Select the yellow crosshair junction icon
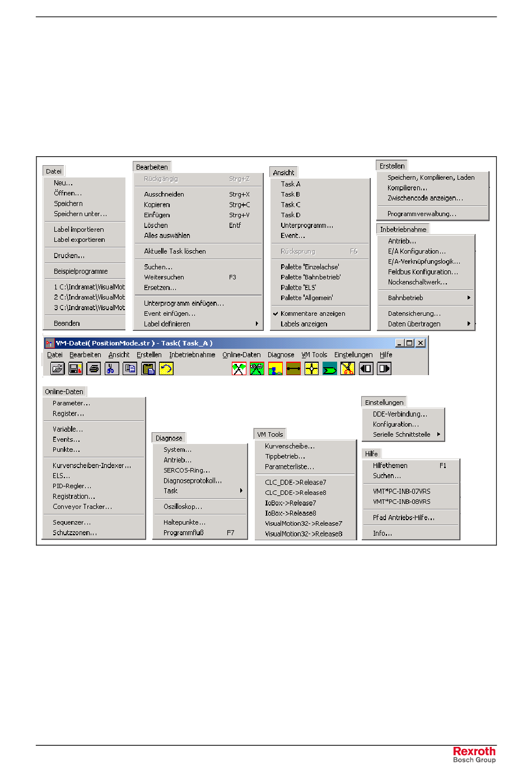 coord(311,368)
